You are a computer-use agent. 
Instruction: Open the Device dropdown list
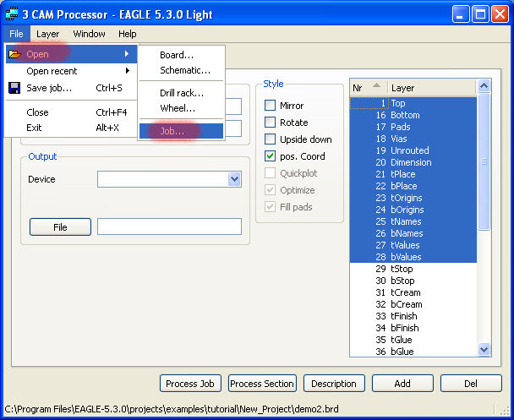coord(234,179)
